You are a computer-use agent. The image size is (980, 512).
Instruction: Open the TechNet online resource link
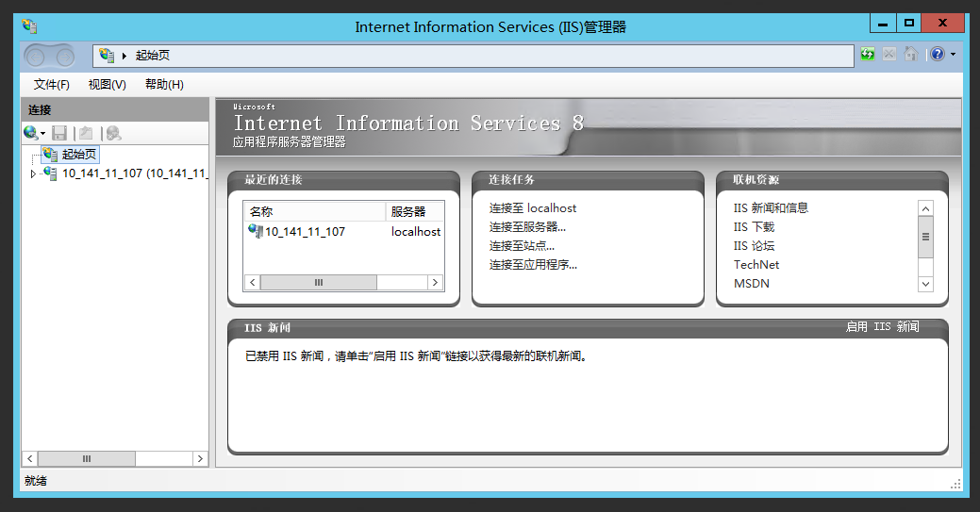tap(756, 265)
